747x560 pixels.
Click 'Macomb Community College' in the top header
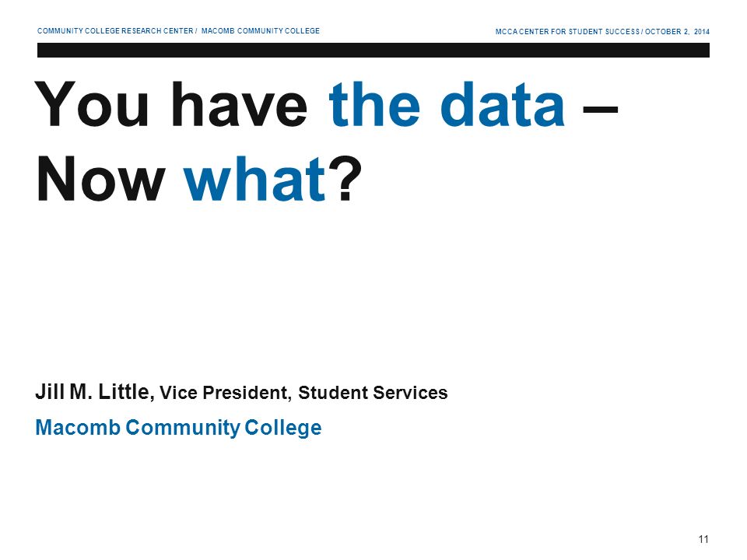260,31
